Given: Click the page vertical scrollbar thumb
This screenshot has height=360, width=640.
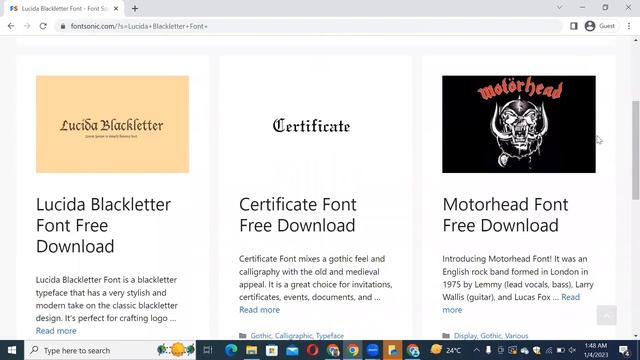Looking at the screenshot, I should (636, 150).
